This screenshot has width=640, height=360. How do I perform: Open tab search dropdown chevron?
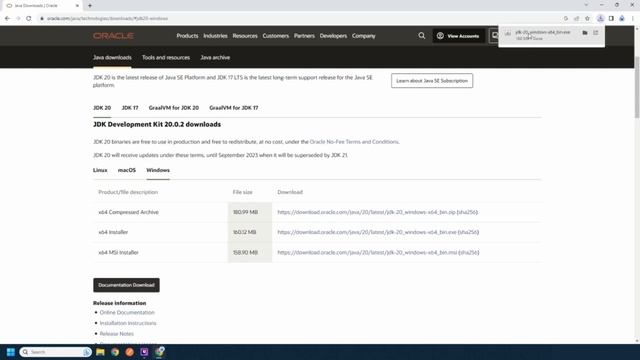click(586, 5)
